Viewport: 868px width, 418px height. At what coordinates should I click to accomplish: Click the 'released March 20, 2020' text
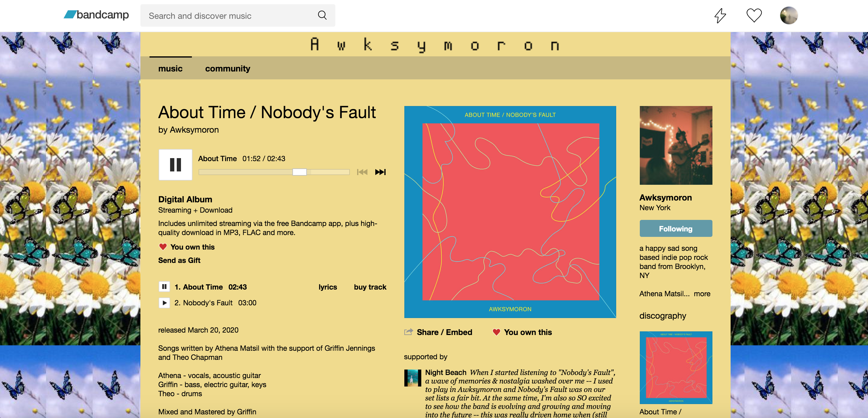(x=198, y=330)
